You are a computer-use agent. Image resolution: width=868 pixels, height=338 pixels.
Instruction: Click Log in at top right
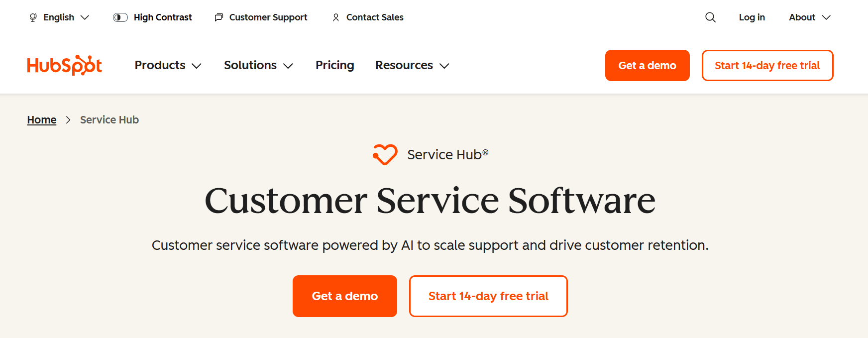tap(752, 17)
